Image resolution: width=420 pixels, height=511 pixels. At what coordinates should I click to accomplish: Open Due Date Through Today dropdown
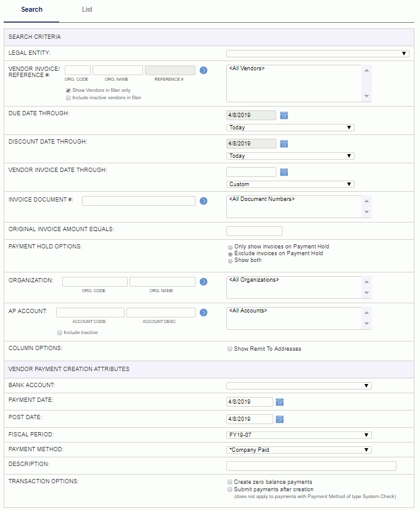point(290,128)
